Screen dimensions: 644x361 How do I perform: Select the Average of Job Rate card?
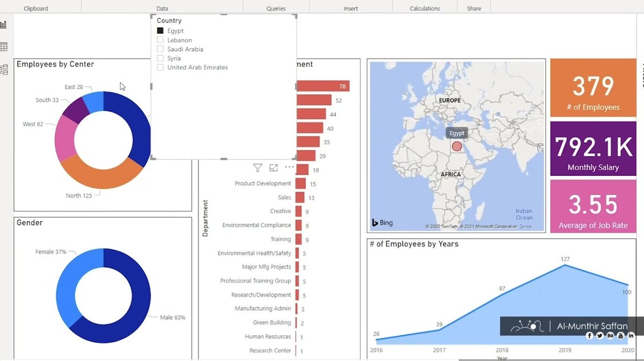point(593,206)
